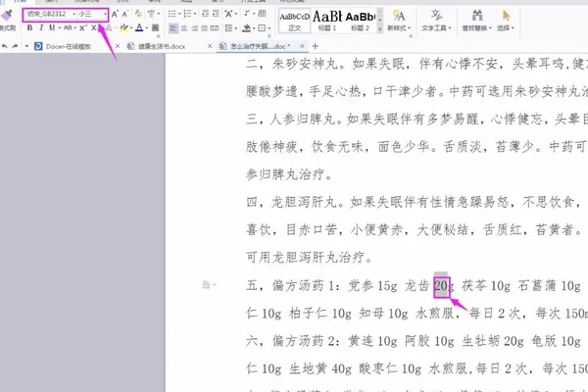Image resolution: width=588 pixels, height=392 pixels.
Task: Click the text 朱砂安神丸 in the first line
Action: click(305, 64)
